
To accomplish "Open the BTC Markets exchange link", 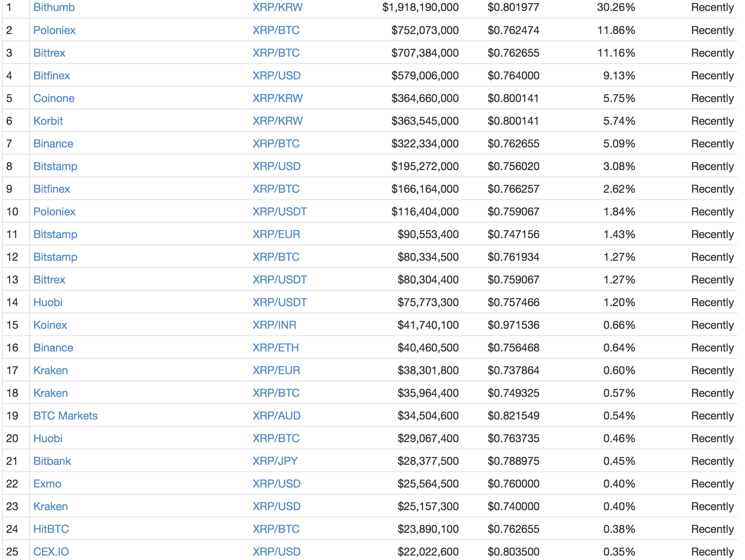I will pos(66,415).
